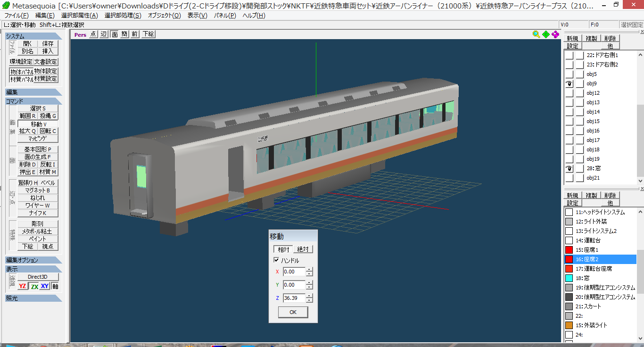Toggle 前 (front) display in viewport bar

(134, 34)
